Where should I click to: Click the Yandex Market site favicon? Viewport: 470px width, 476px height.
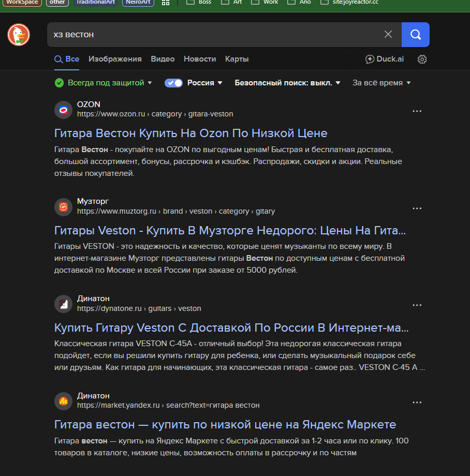pyautogui.click(x=63, y=401)
